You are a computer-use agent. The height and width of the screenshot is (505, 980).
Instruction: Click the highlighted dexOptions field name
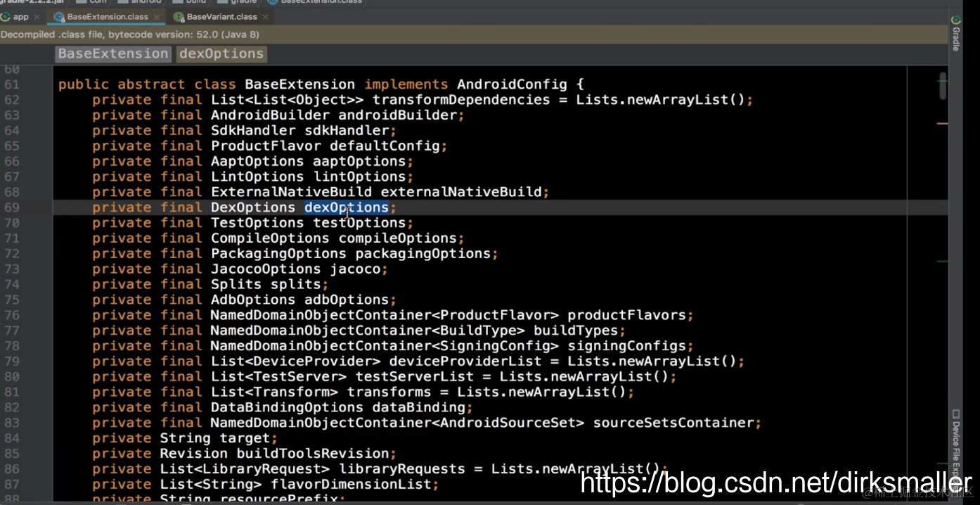[x=347, y=207]
